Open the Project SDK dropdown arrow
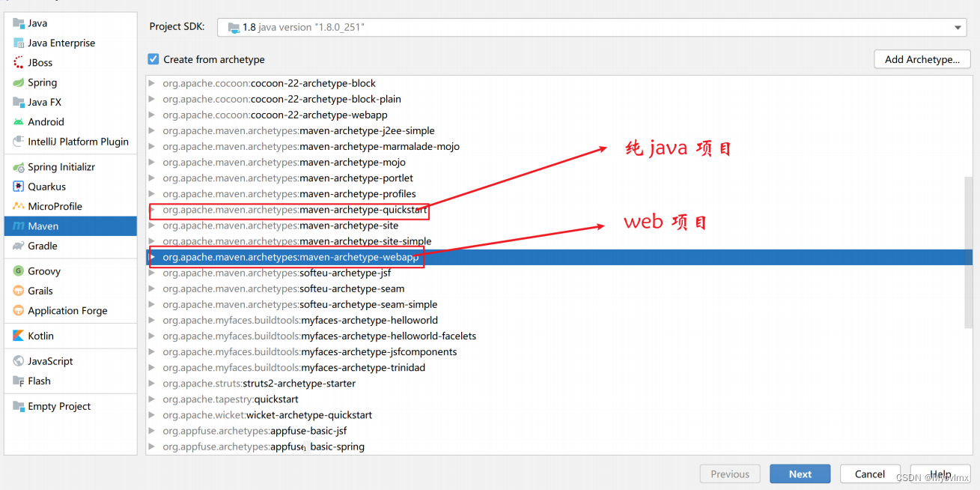The height and width of the screenshot is (490, 980). [x=958, y=28]
